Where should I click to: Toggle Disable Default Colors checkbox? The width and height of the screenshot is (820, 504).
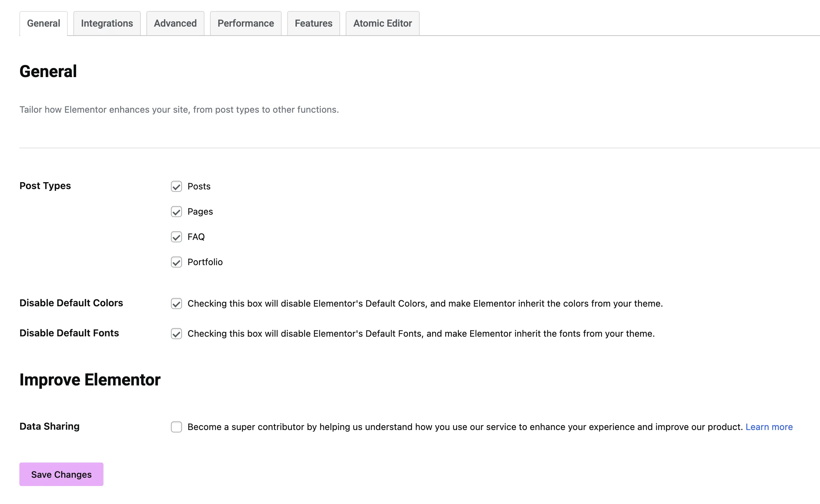176,304
